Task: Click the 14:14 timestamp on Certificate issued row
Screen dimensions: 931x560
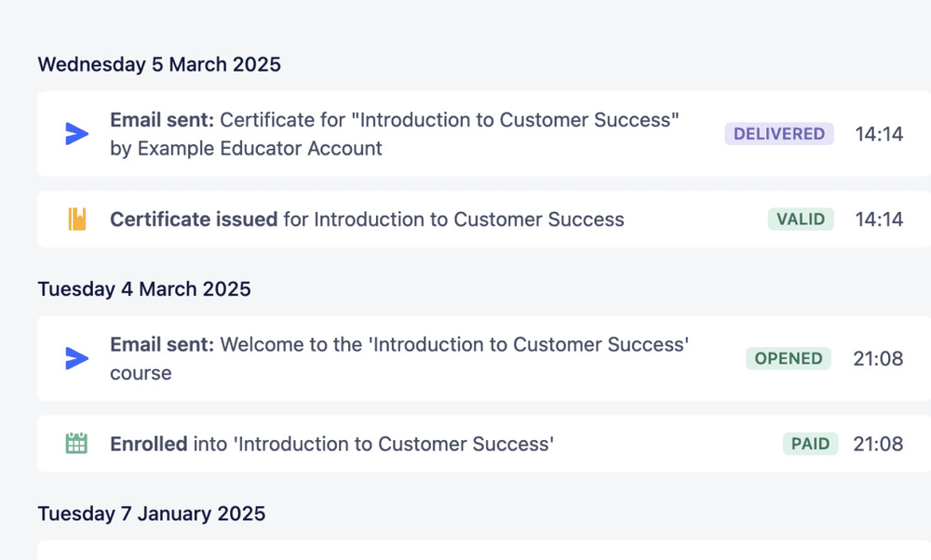Action: point(880,219)
